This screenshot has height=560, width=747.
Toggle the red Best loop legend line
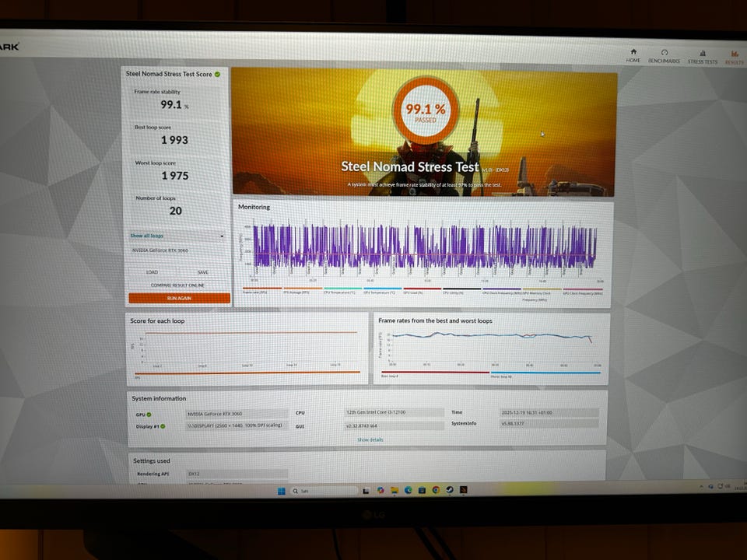435,373
